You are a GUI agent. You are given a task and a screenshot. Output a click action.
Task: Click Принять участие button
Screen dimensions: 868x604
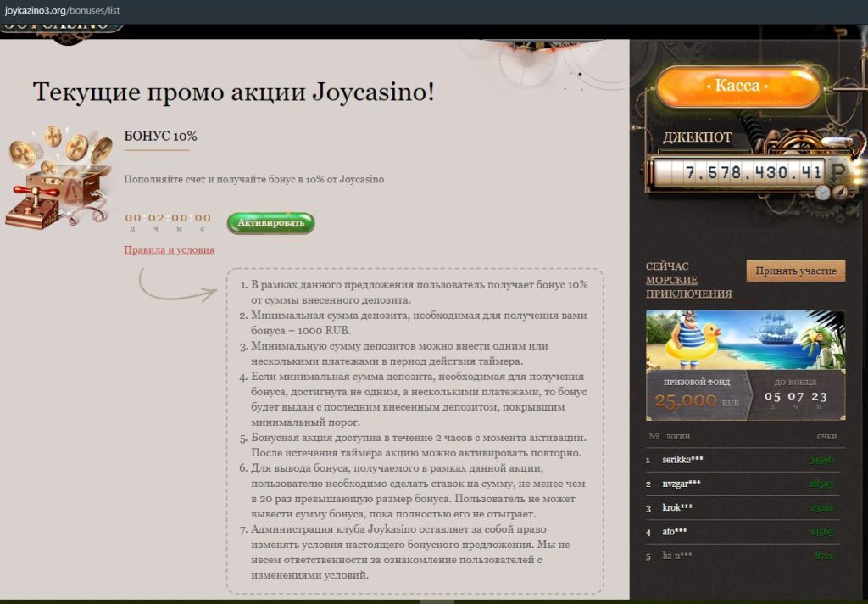pos(795,271)
